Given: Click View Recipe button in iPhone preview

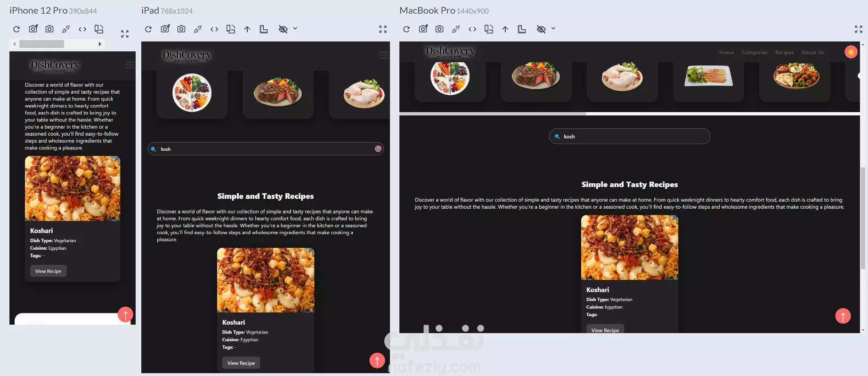Looking at the screenshot, I should click(48, 271).
